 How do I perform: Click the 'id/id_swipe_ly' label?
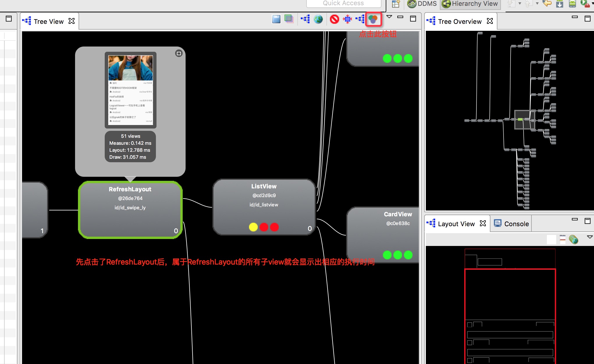click(x=130, y=208)
